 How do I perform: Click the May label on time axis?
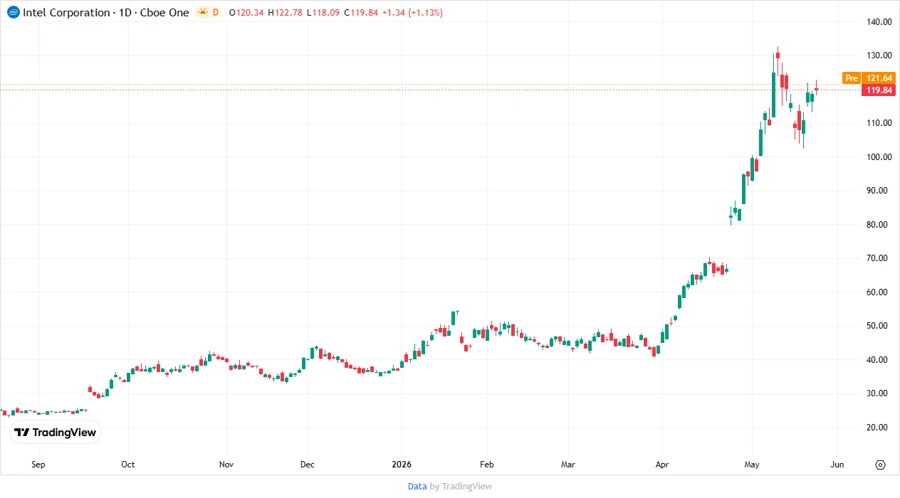coord(751,464)
